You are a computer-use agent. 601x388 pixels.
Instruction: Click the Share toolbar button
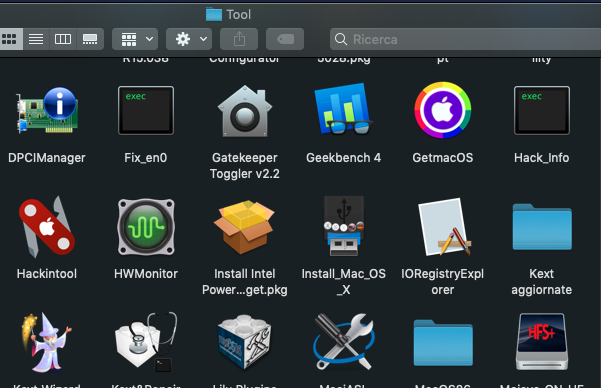pyautogui.click(x=239, y=39)
